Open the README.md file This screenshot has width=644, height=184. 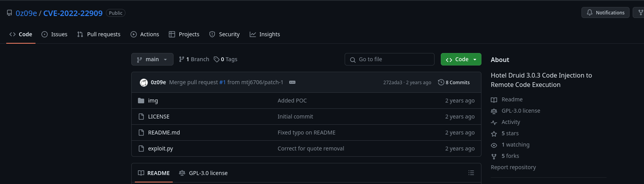[164, 133]
